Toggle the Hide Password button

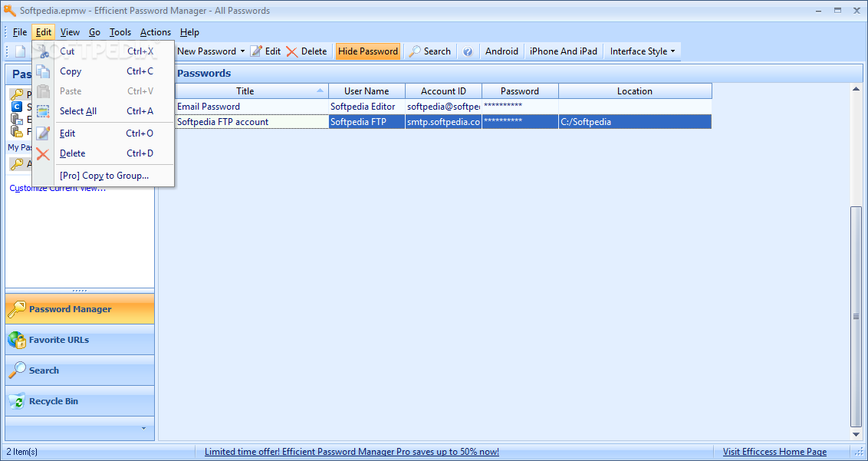[368, 51]
